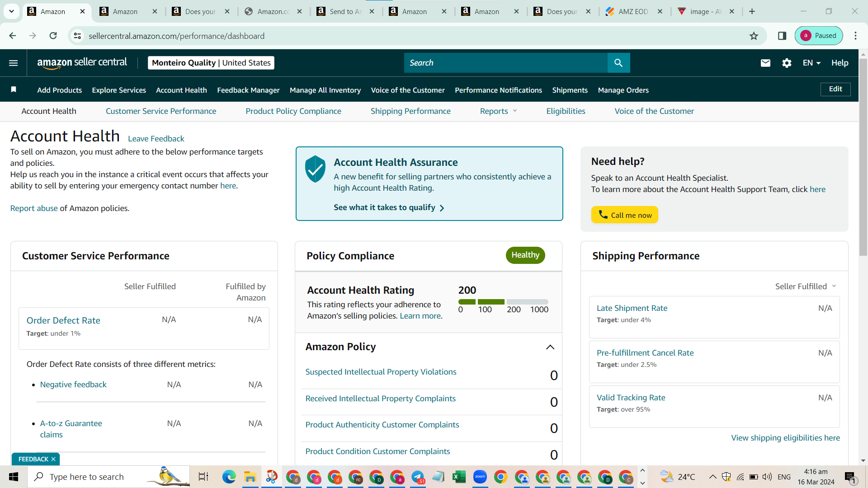
Task: Click the volume speaker tray icon
Action: (767, 477)
